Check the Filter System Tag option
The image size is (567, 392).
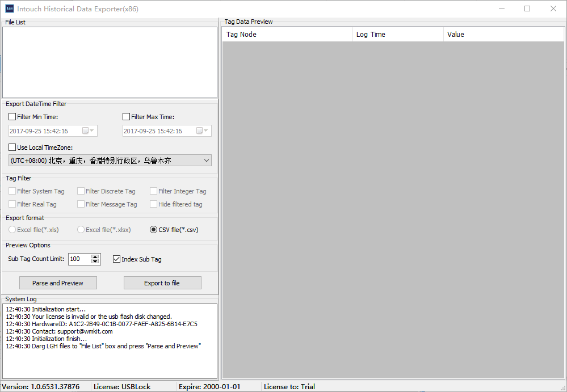(x=12, y=191)
